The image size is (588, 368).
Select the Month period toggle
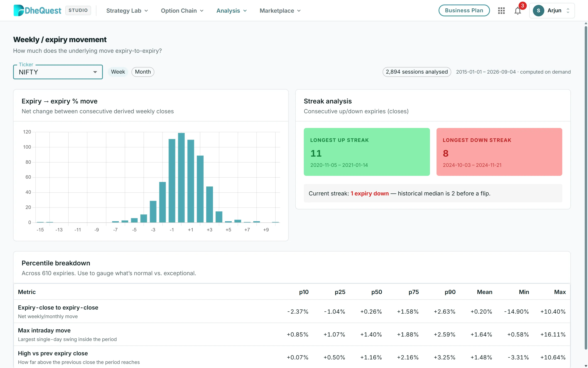tap(143, 72)
